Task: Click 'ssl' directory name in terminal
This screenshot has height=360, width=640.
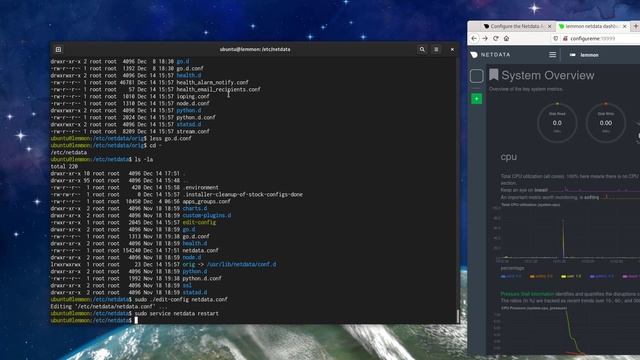Action: click(x=187, y=285)
